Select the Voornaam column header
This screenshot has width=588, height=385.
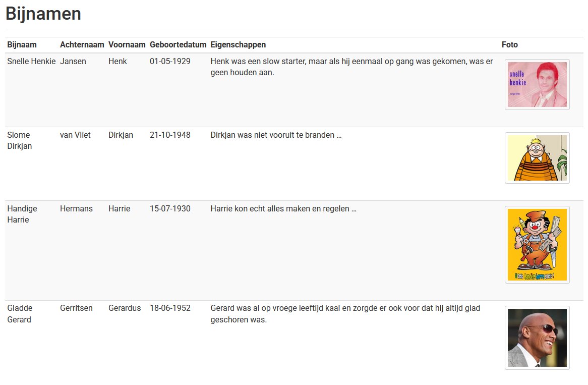click(x=127, y=45)
